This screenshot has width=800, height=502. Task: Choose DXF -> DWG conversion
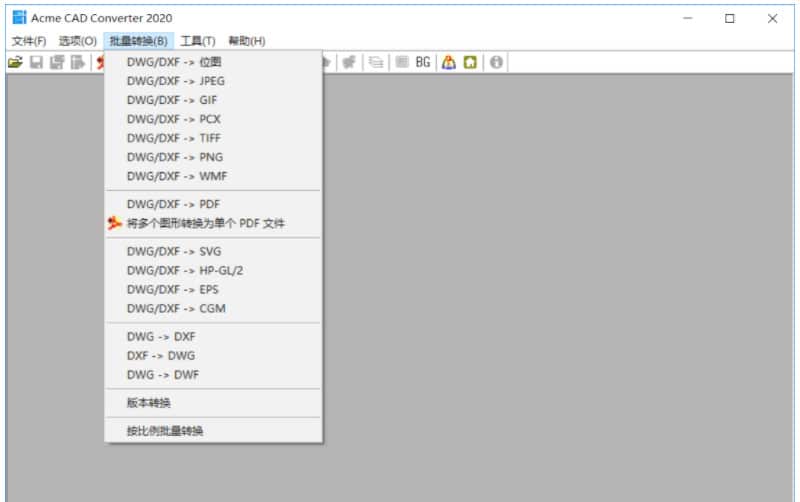(x=213, y=356)
